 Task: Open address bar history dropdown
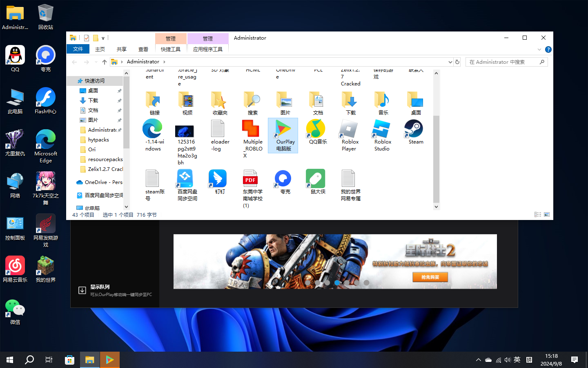[450, 62]
